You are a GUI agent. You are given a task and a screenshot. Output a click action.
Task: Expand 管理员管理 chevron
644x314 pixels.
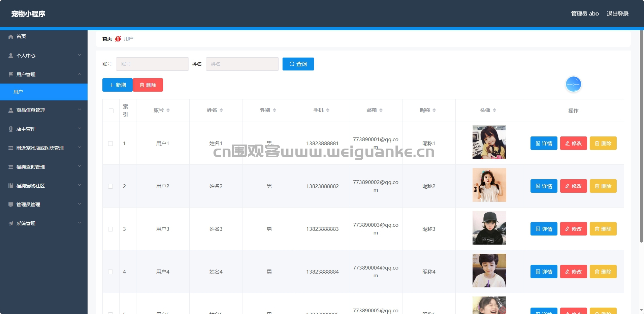79,204
